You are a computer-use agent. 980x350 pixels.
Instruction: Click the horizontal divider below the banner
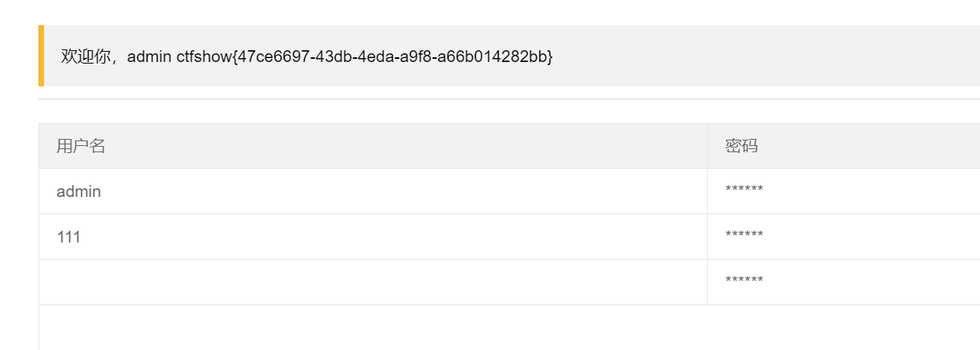pyautogui.click(x=509, y=99)
